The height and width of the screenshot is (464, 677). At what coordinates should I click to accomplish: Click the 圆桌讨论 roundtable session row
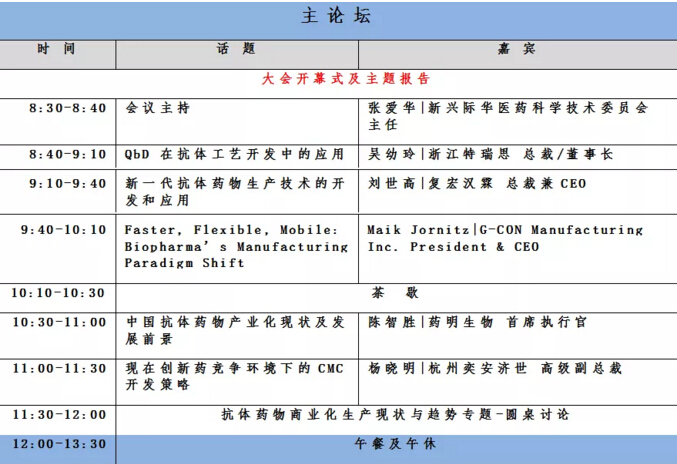pyautogui.click(x=395, y=414)
